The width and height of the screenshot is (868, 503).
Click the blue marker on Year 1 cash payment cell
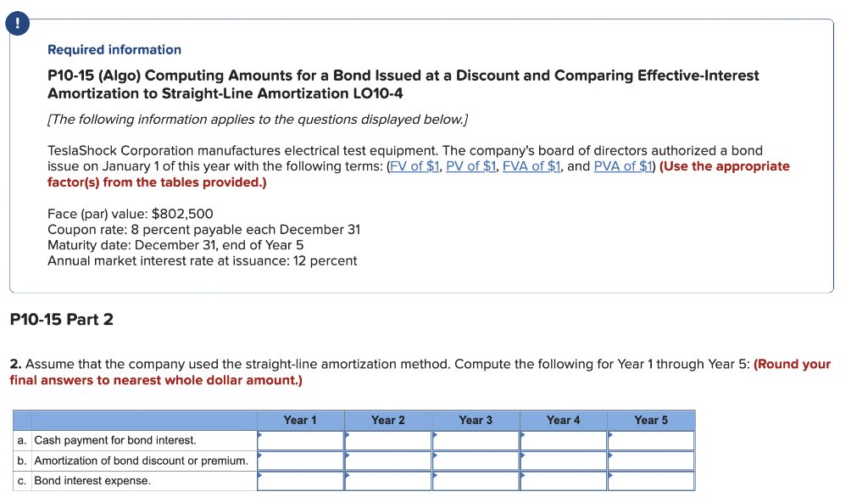260,435
